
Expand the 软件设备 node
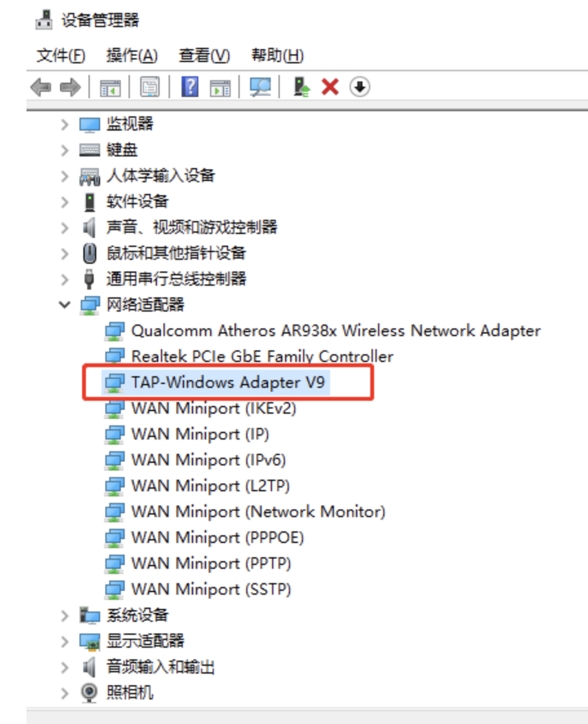click(x=65, y=202)
